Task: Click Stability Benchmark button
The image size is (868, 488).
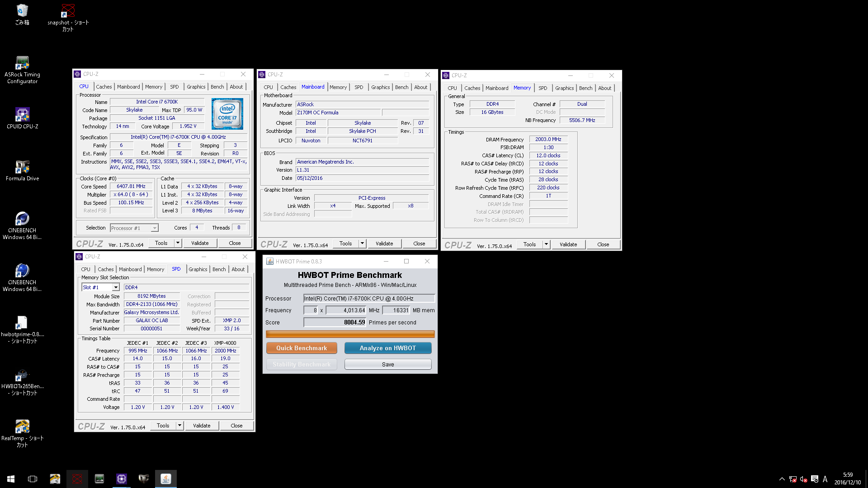Action: 302,364
